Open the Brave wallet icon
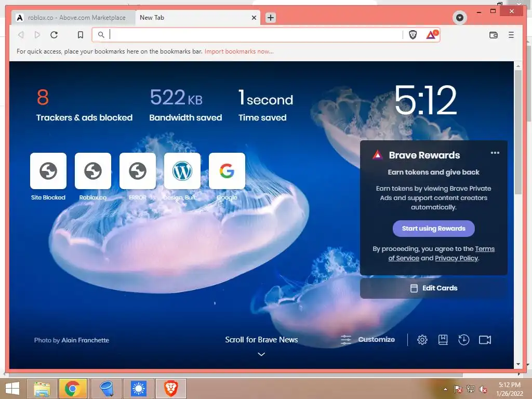 pos(494,35)
